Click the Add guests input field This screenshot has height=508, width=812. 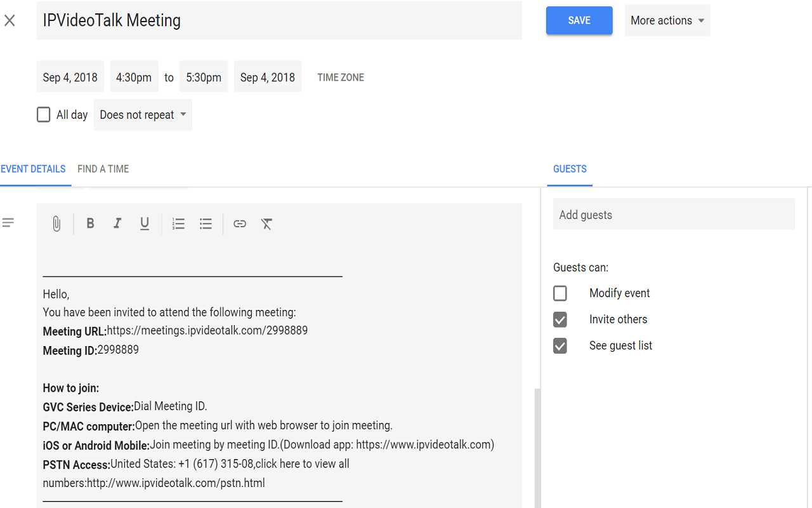coord(674,215)
